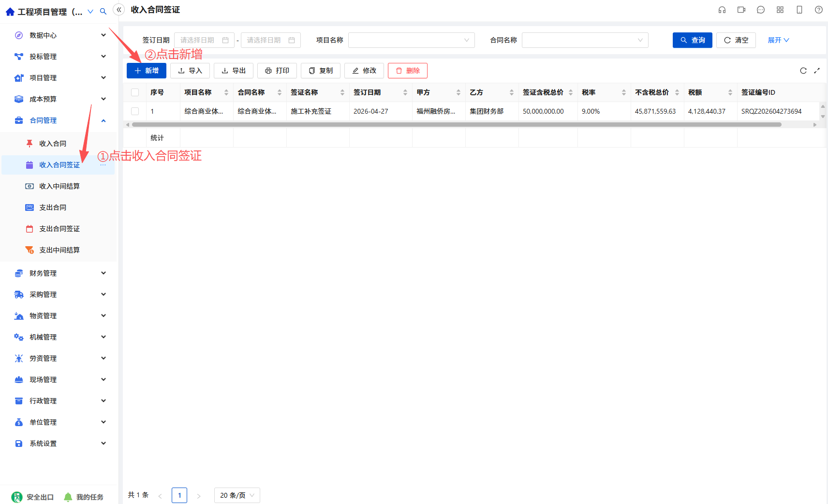Tick the checkbox for row 1
This screenshot has width=828, height=504.
[x=135, y=111]
